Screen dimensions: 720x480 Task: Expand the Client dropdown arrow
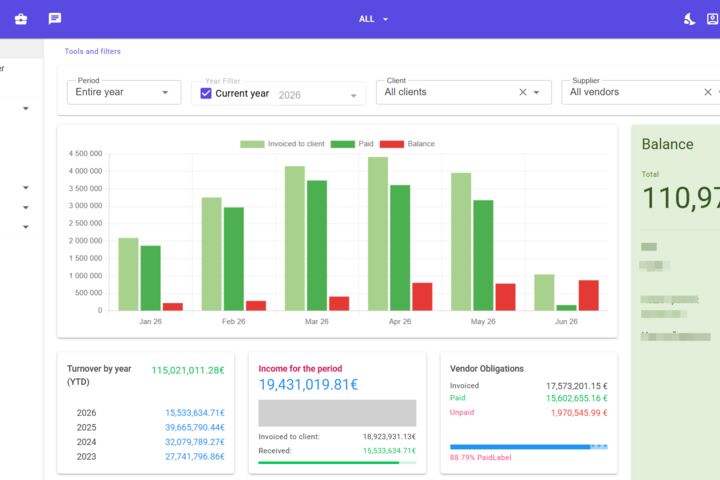pos(536,92)
